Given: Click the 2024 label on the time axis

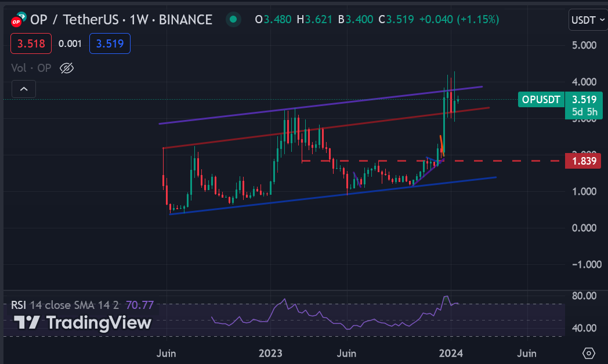Looking at the screenshot, I should tap(451, 353).
